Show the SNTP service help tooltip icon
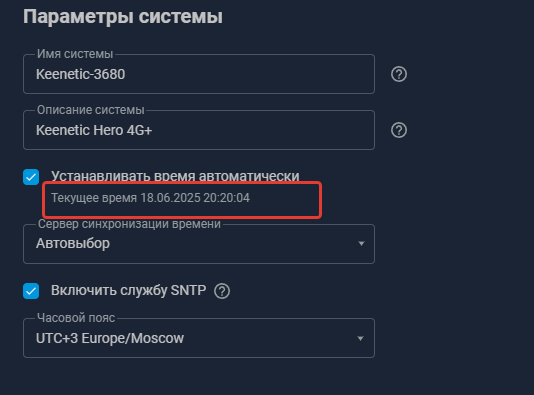Screen dimensions: 534x395 coord(222,291)
